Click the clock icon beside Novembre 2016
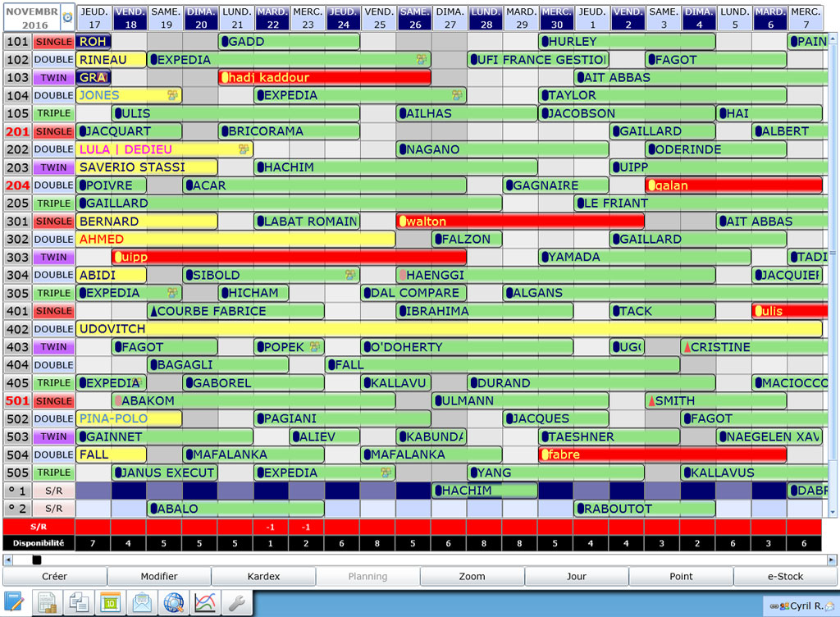Viewport: 840px width, 617px height. [67, 16]
